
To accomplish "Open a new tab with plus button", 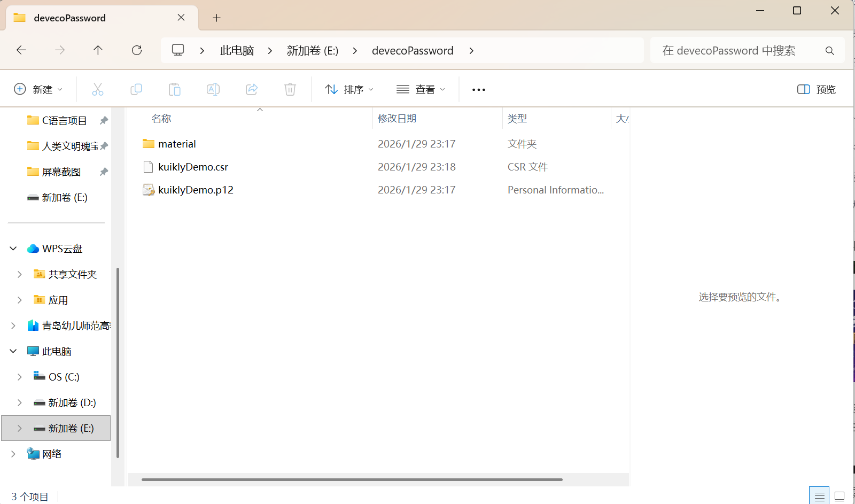I will (216, 18).
